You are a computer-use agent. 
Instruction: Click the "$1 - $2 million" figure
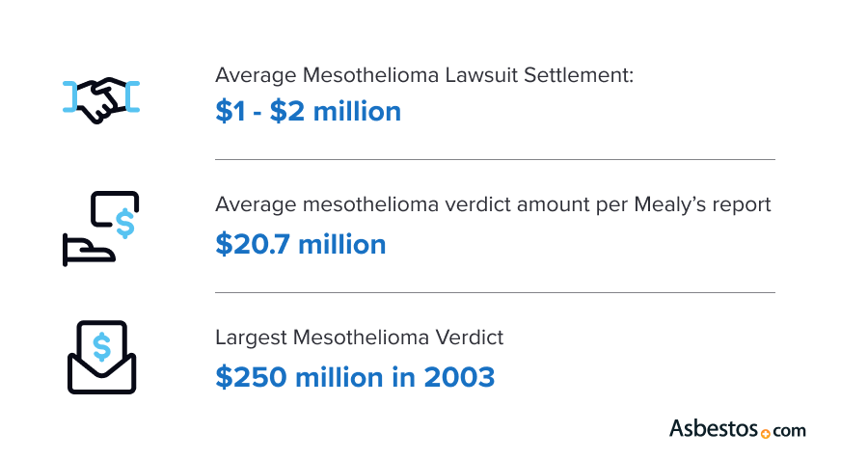[309, 112]
